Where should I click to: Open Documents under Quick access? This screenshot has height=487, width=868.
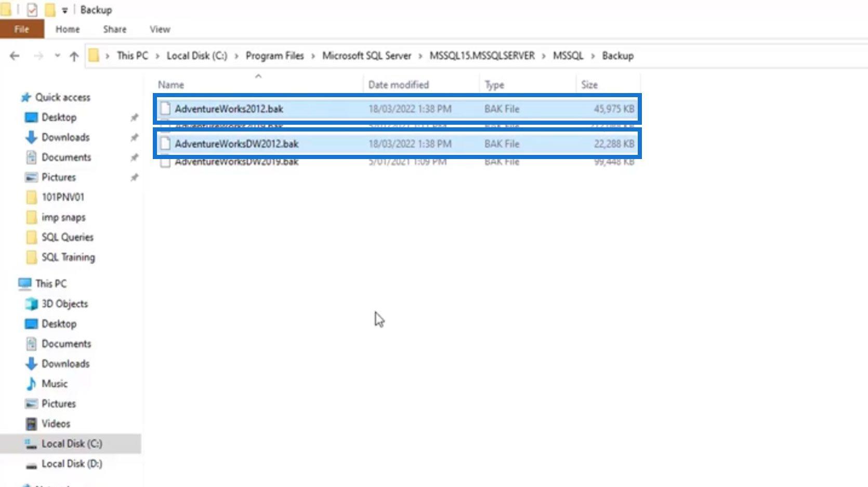(66, 157)
